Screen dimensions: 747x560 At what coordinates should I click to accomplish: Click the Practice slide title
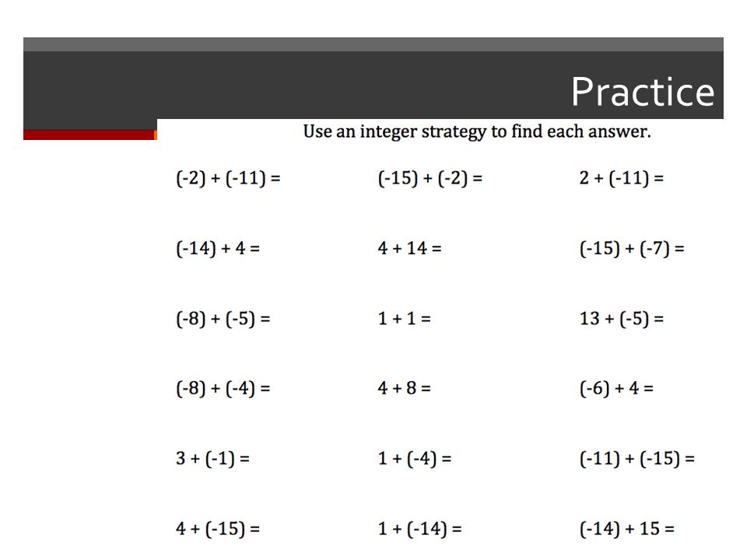pos(643,91)
